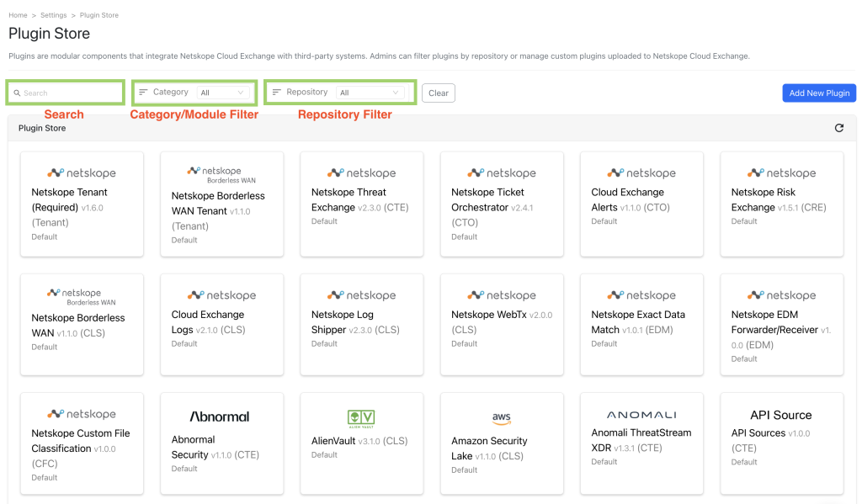Click the Category filter lines icon
Image resolution: width=862 pixels, height=504 pixels.
tap(143, 92)
